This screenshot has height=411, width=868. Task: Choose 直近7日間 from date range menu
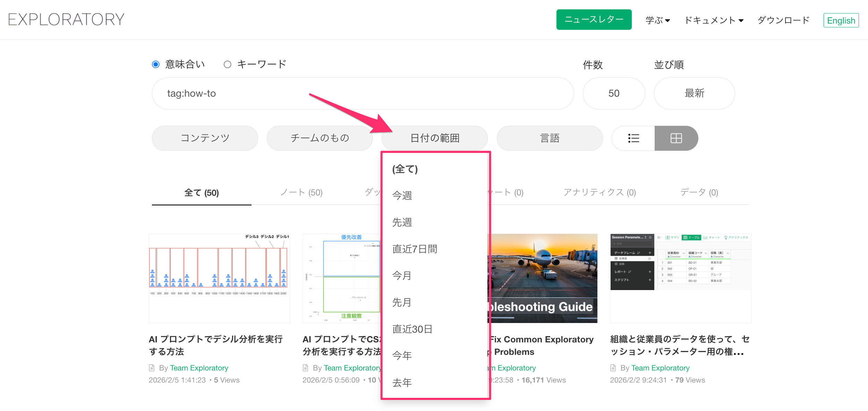[415, 249]
